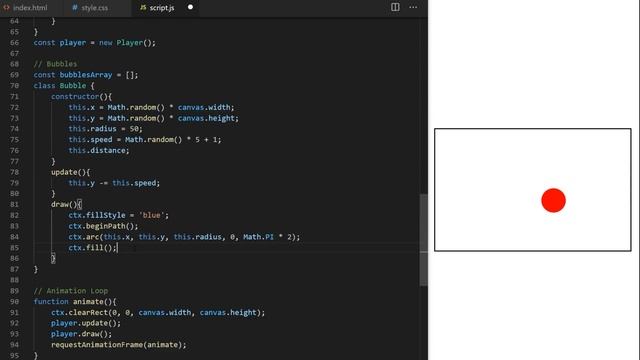Click line number 70

coord(14,86)
